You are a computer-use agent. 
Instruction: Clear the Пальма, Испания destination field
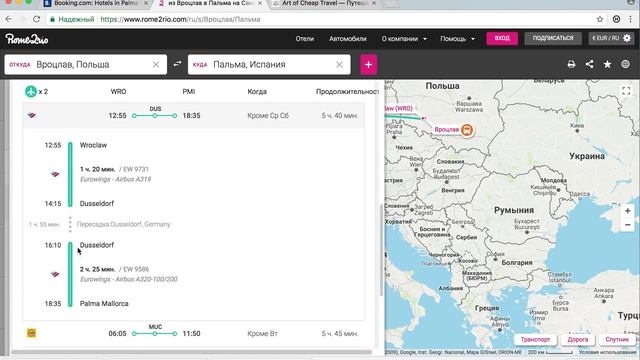click(339, 64)
